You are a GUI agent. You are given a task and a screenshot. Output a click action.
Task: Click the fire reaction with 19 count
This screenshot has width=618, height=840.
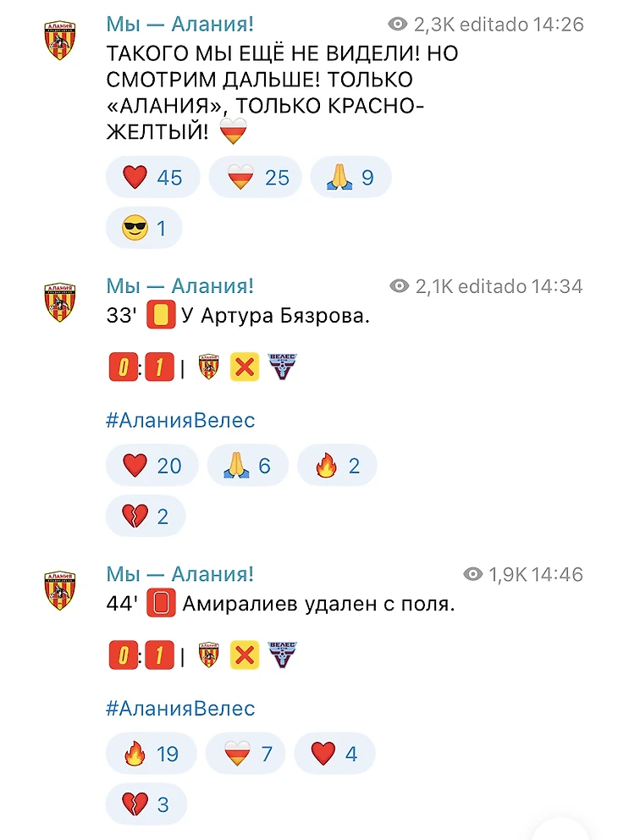coord(152,753)
